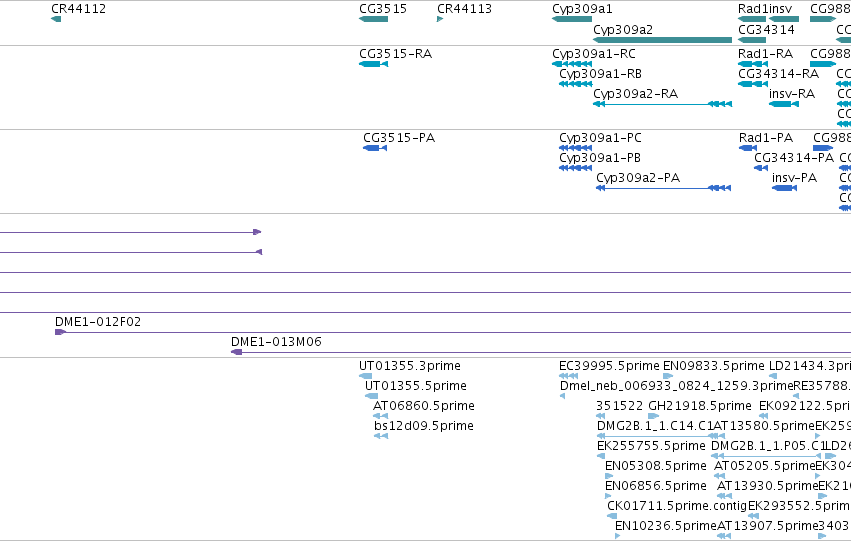
Task: Select the DMG2B.1_1.P05.C1 EST label
Action: click(768, 446)
